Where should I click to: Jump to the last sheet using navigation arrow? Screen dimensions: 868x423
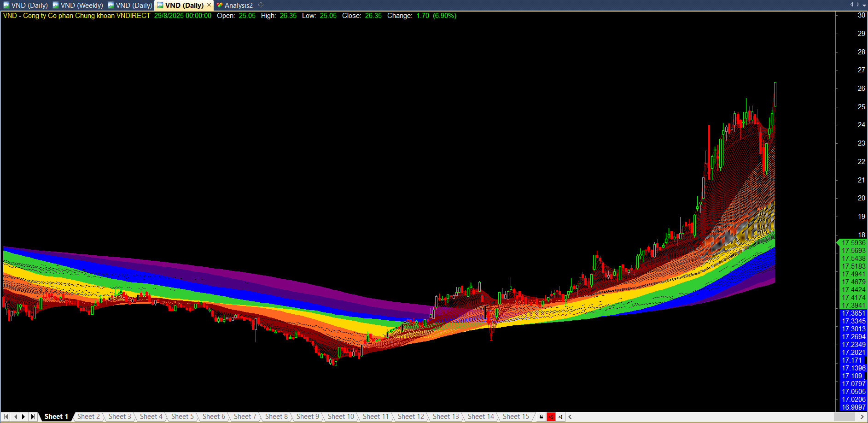pos(33,417)
